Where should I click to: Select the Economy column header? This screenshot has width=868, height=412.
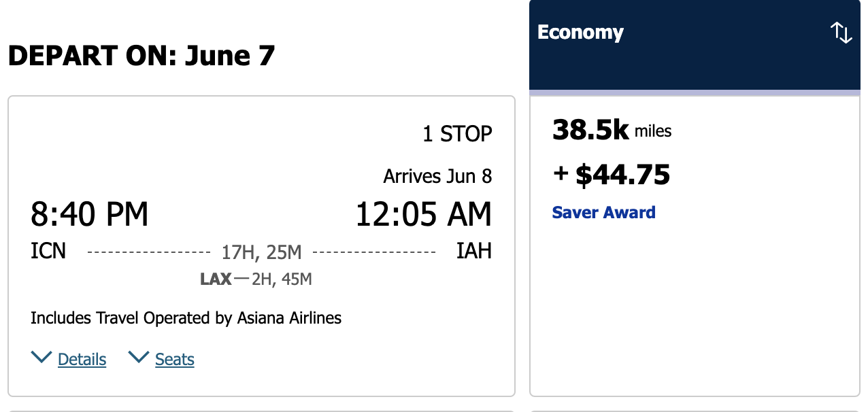[x=580, y=33]
